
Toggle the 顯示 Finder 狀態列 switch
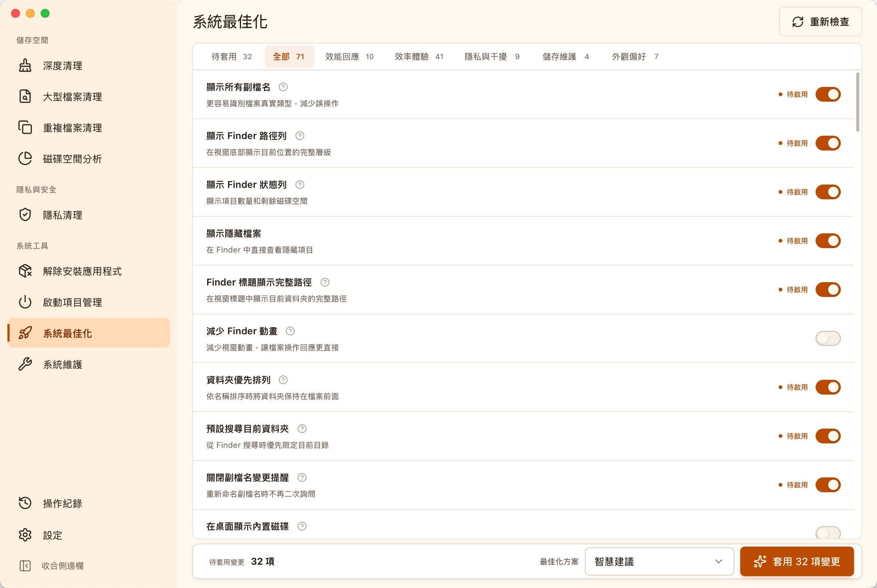[828, 192]
